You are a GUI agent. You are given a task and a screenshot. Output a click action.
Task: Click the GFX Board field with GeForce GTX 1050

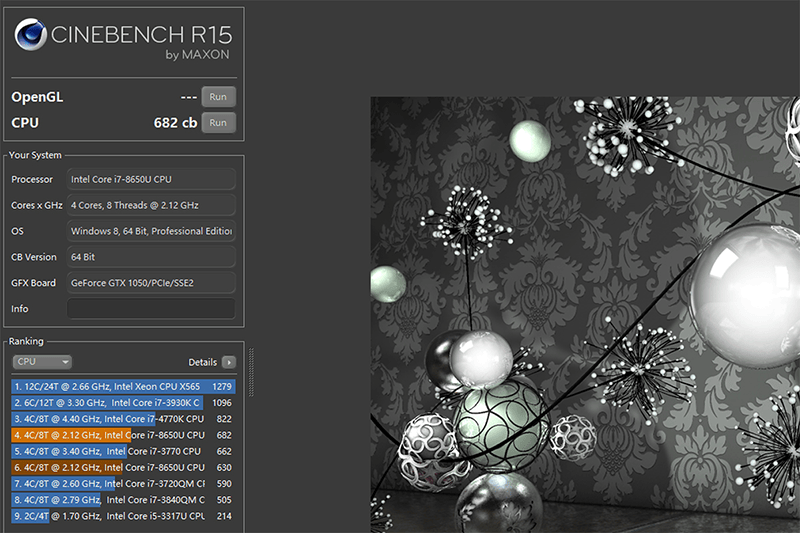[151, 283]
